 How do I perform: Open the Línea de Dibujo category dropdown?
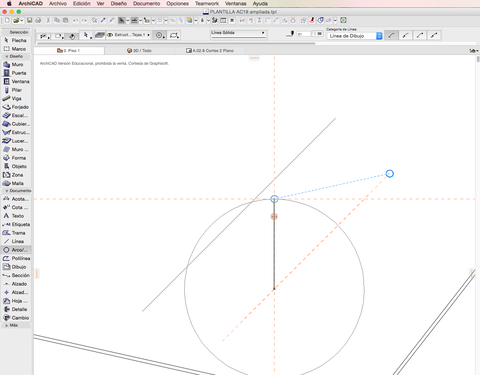354,36
